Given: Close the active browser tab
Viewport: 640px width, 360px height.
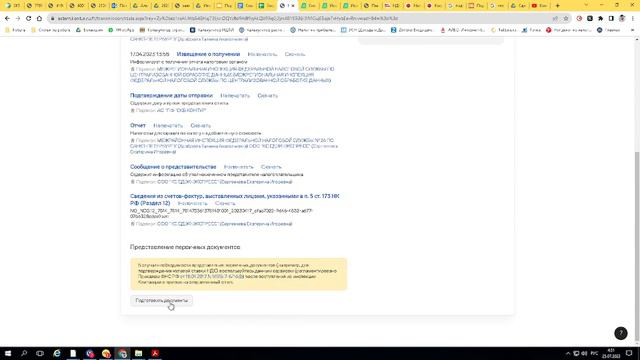Looking at the screenshot, I should click(293, 5).
